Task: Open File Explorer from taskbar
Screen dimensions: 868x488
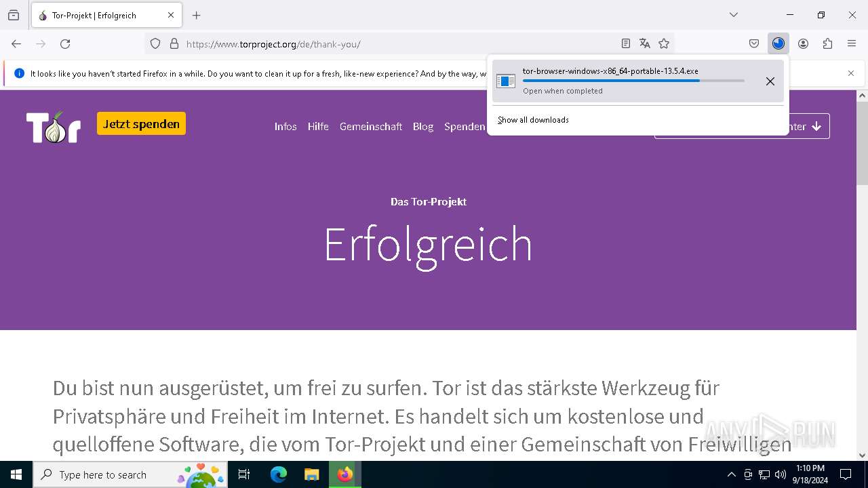Action: [311, 474]
